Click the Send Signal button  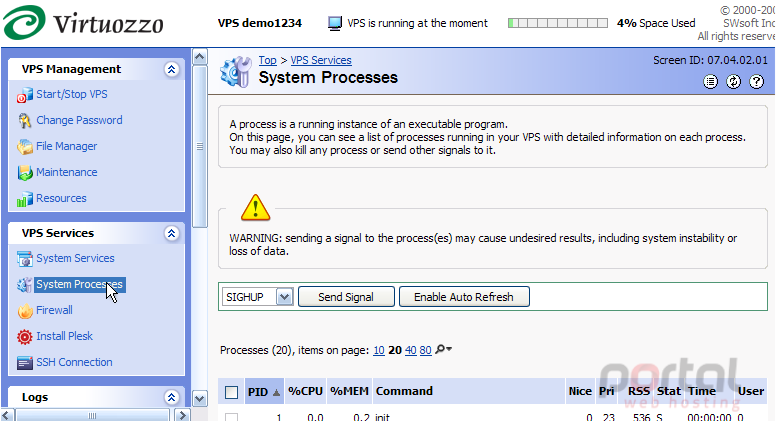(x=346, y=297)
